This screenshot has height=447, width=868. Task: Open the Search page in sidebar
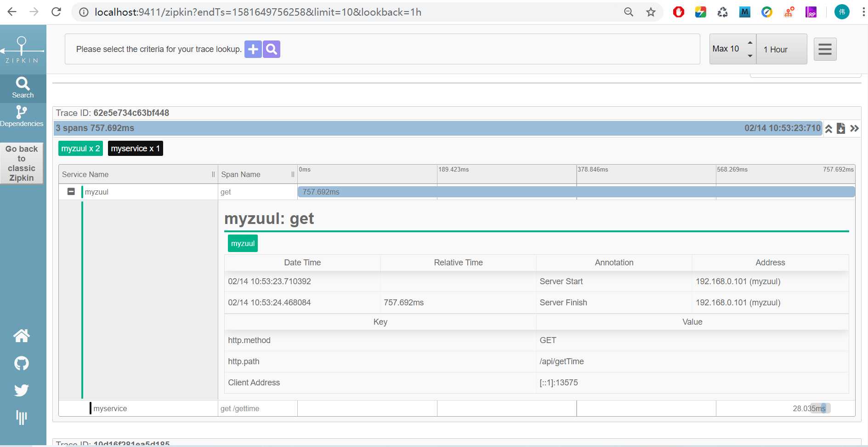click(x=23, y=88)
